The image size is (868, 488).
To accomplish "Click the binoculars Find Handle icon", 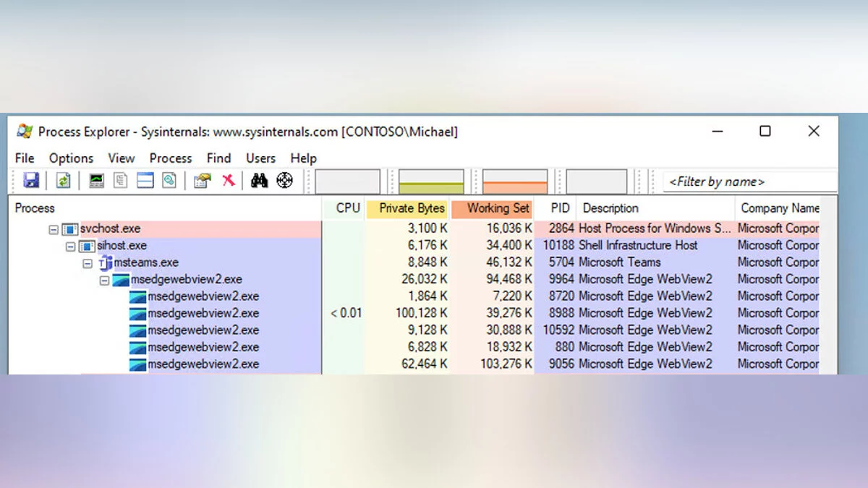I will (x=260, y=181).
